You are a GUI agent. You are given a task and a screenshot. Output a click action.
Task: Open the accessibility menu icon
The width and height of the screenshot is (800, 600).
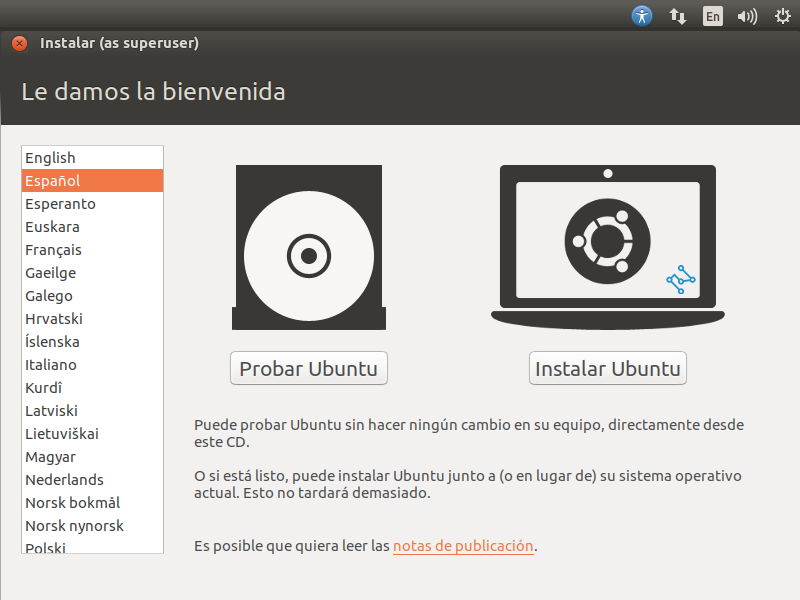pos(642,16)
